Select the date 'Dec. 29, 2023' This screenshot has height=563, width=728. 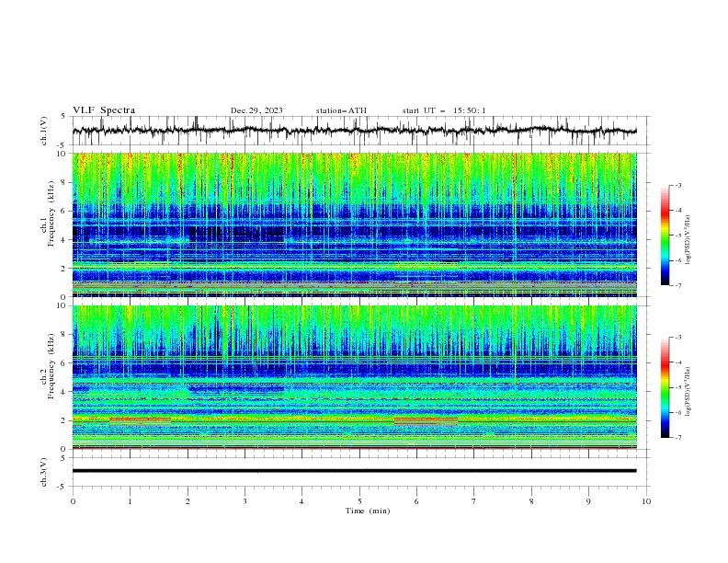coord(256,110)
